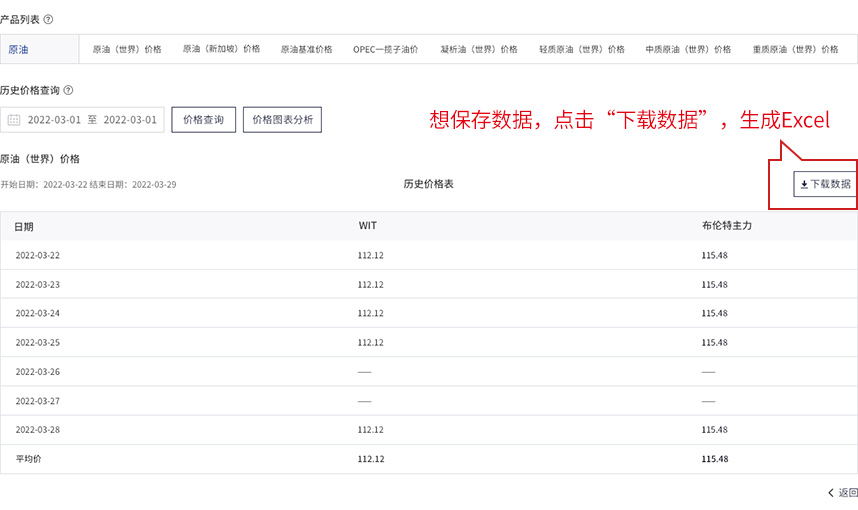Switch to 轻质原油（世界）价格 tab

tap(581, 49)
